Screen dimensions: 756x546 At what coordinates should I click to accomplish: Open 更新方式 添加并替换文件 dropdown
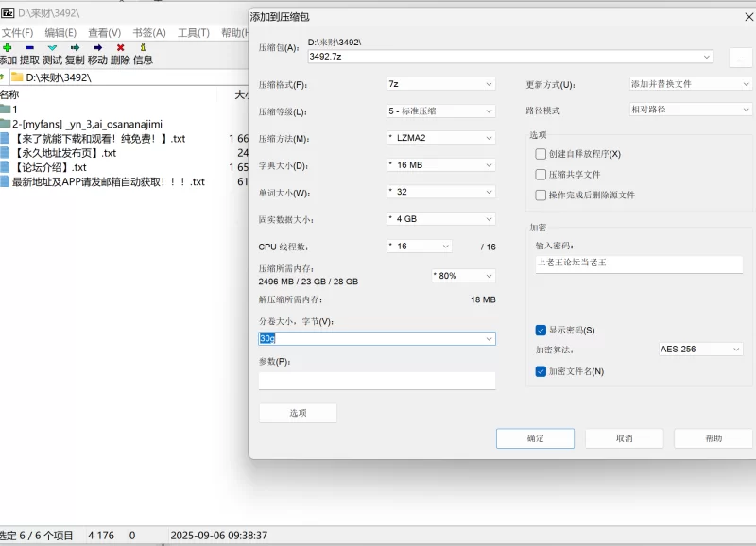[x=746, y=84]
